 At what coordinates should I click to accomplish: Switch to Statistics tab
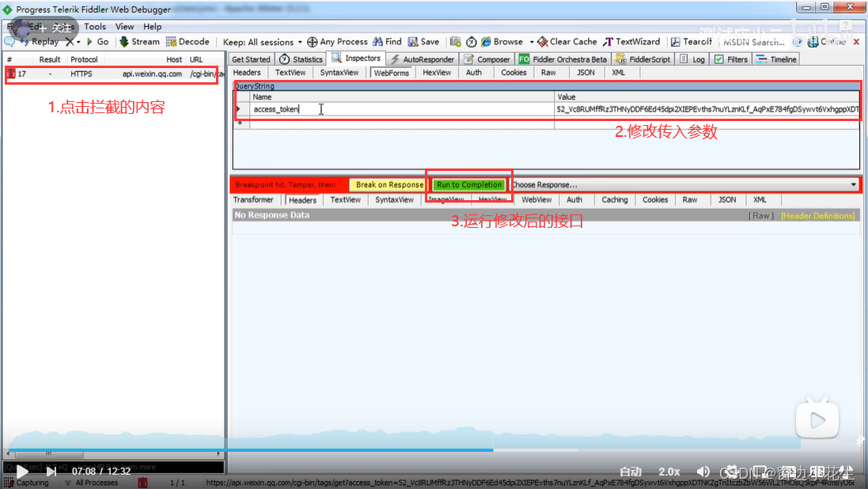pyautogui.click(x=301, y=59)
